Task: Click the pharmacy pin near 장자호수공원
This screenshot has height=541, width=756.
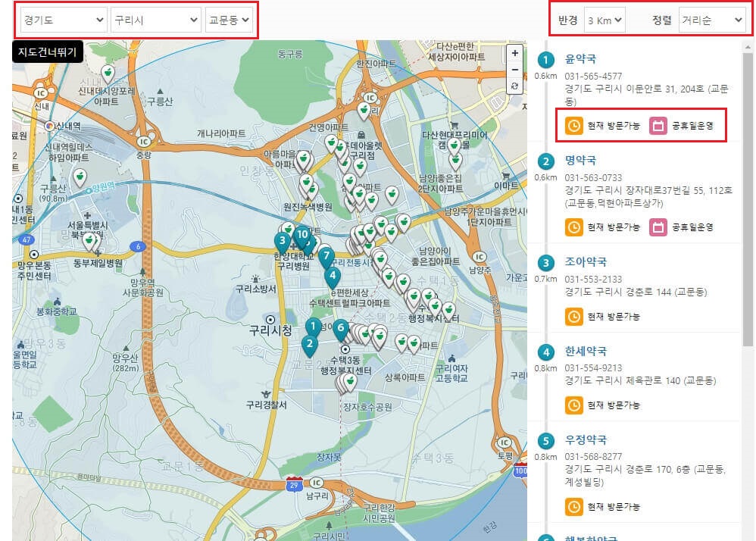Action: [349, 383]
